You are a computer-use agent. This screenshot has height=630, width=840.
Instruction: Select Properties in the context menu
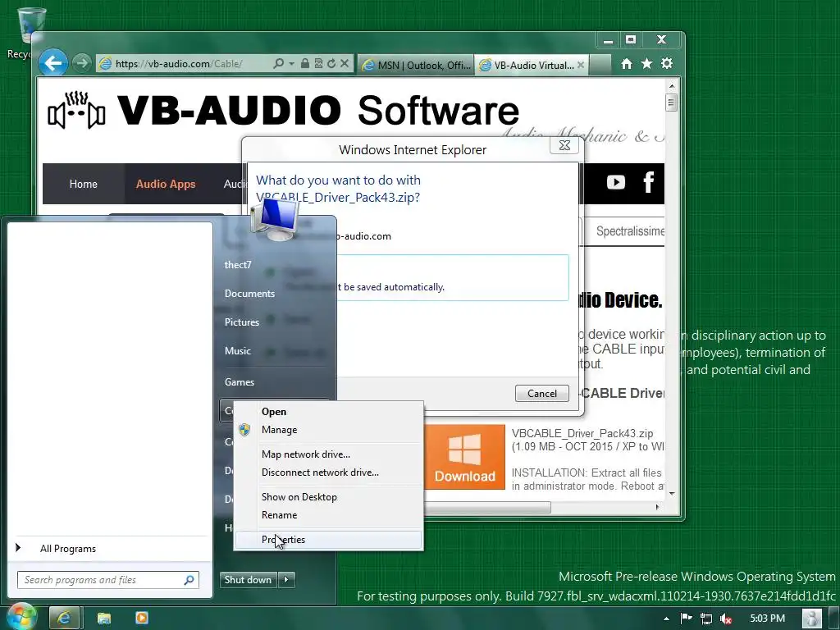point(328,540)
